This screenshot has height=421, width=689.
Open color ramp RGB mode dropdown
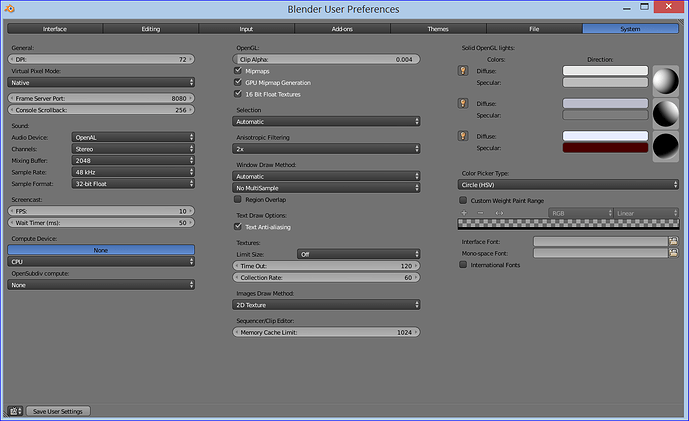pyautogui.click(x=580, y=213)
